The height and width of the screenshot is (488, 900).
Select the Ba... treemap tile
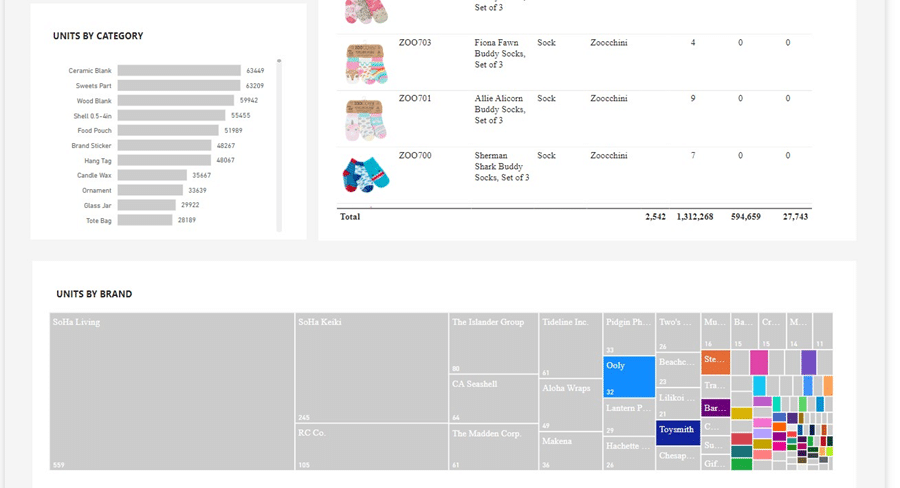click(x=744, y=331)
